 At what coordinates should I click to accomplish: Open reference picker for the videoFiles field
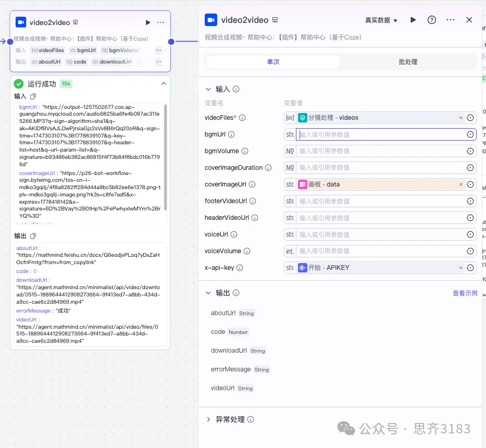[x=470, y=118]
